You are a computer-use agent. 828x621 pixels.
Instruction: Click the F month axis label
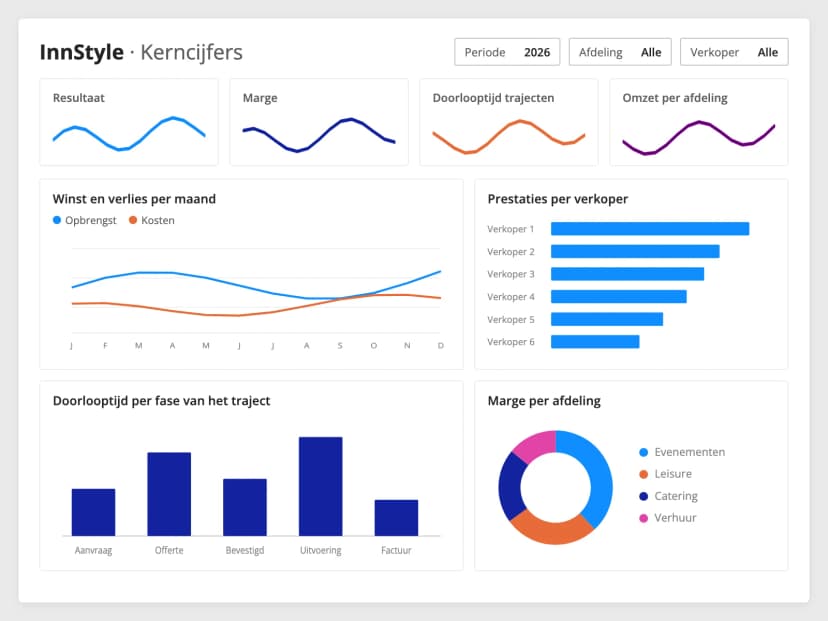[x=105, y=345]
